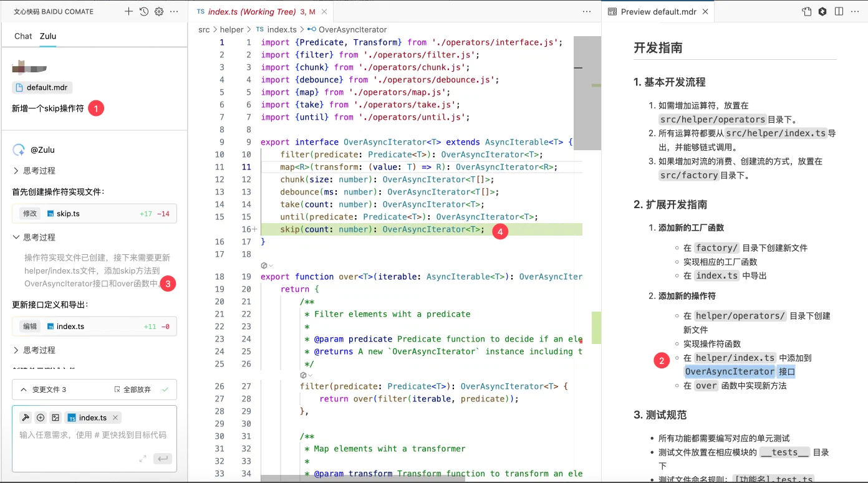
Task: Expand the chat input box
Action: (143, 459)
